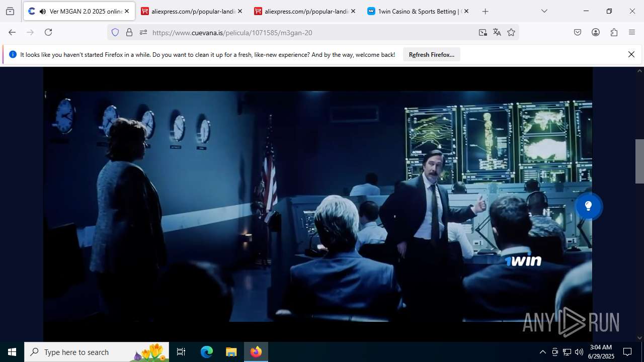Translate this page icon

coord(497,32)
